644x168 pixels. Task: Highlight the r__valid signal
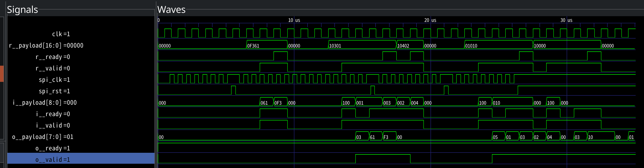tap(53, 68)
